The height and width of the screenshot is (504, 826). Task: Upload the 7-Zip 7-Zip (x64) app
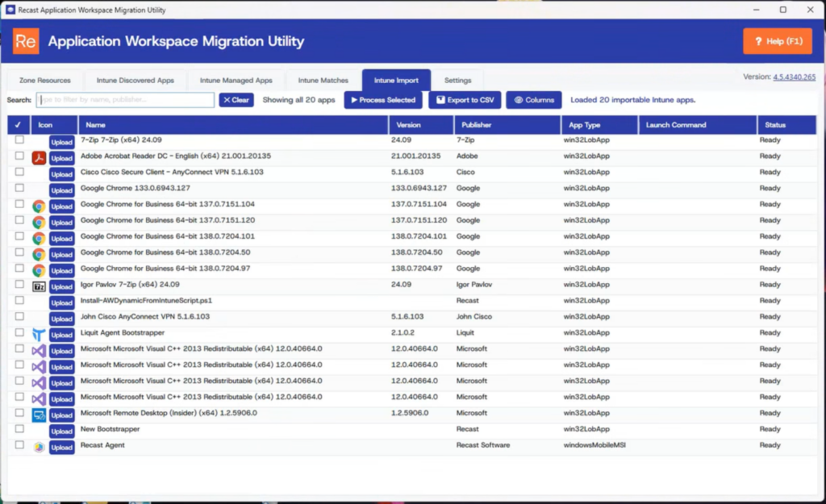[x=61, y=142]
